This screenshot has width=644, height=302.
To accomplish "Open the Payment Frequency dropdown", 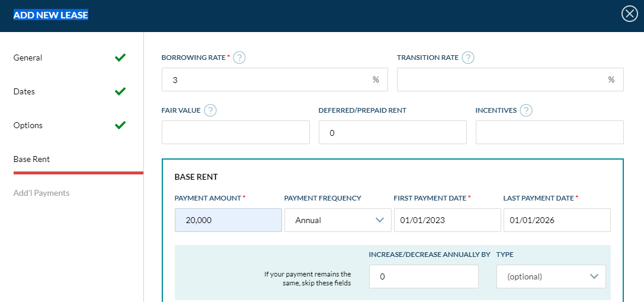I will [x=338, y=220].
